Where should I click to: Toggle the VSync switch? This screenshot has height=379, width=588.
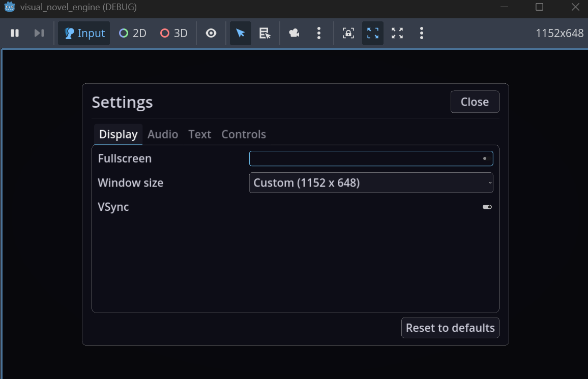(x=487, y=207)
